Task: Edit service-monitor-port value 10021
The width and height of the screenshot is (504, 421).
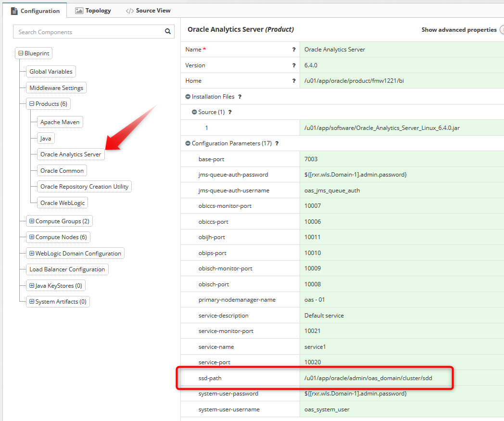Action: (402, 331)
